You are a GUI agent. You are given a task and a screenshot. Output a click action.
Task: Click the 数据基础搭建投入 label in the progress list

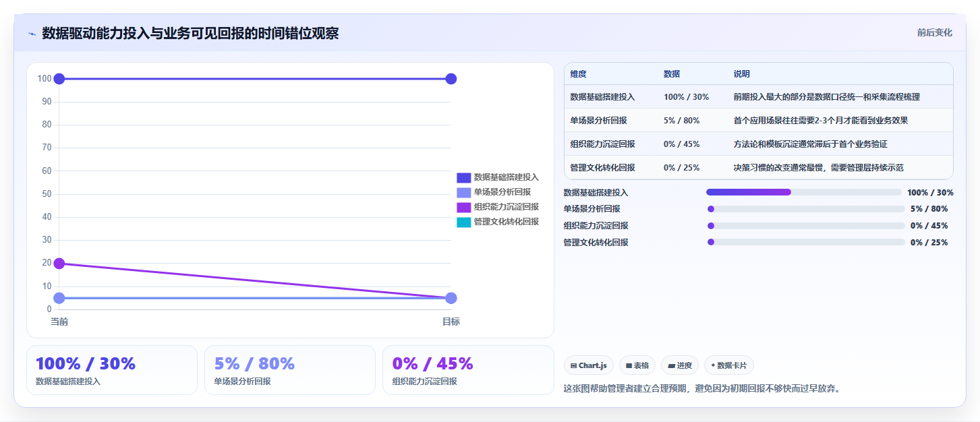tap(596, 193)
